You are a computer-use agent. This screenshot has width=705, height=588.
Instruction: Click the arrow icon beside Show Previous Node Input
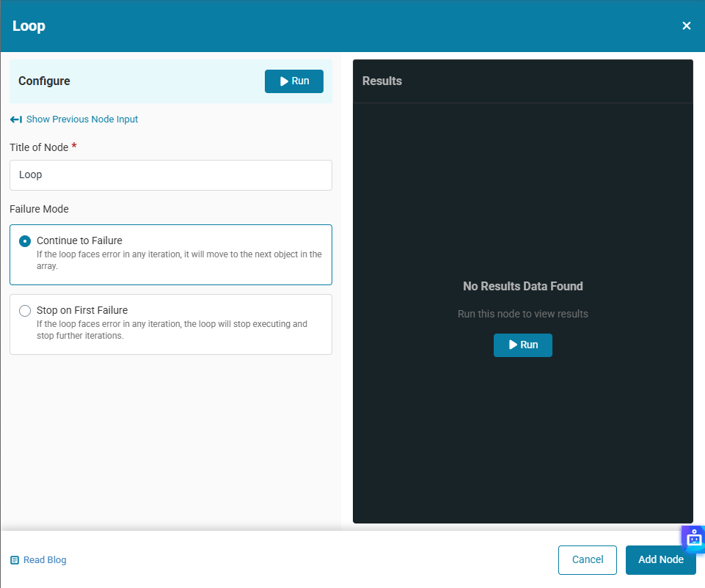coord(16,120)
